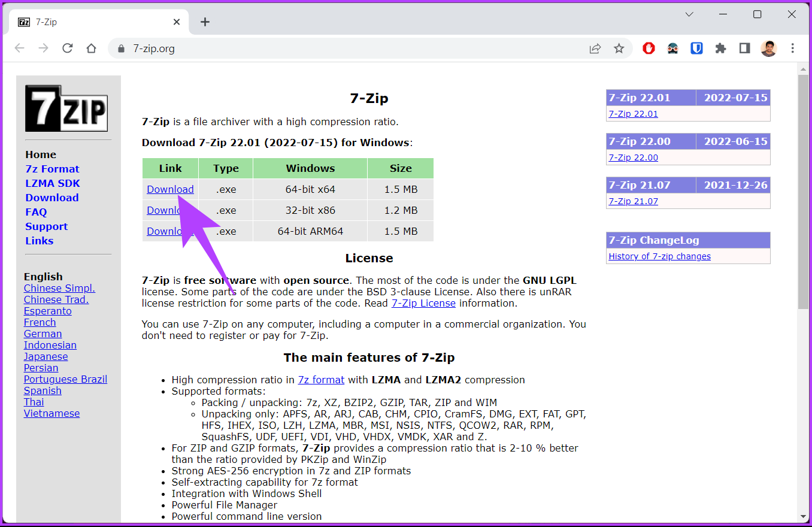Viewport: 812px width, 527px height.
Task: Open the tab search chevron
Action: click(x=689, y=14)
